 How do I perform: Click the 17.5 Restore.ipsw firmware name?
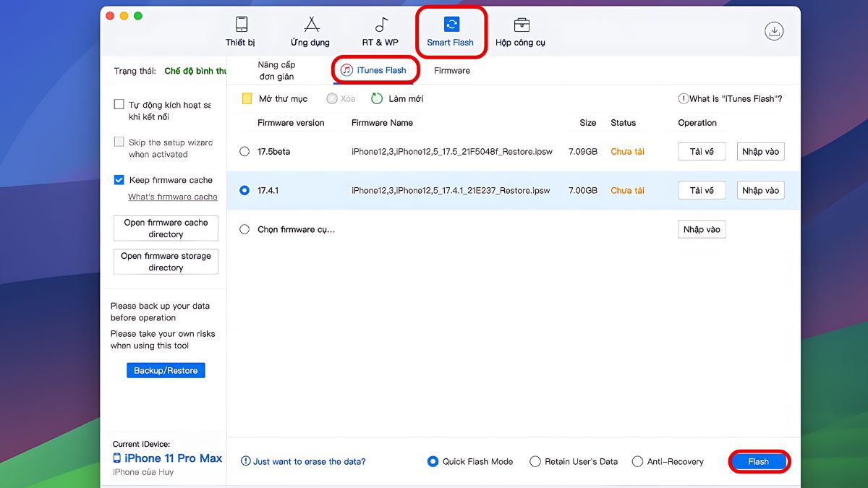pos(452,152)
